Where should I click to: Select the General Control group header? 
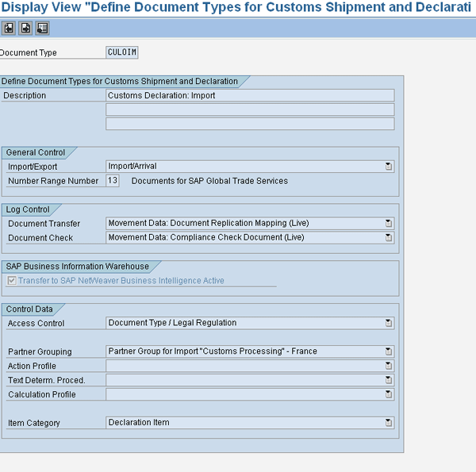point(36,152)
